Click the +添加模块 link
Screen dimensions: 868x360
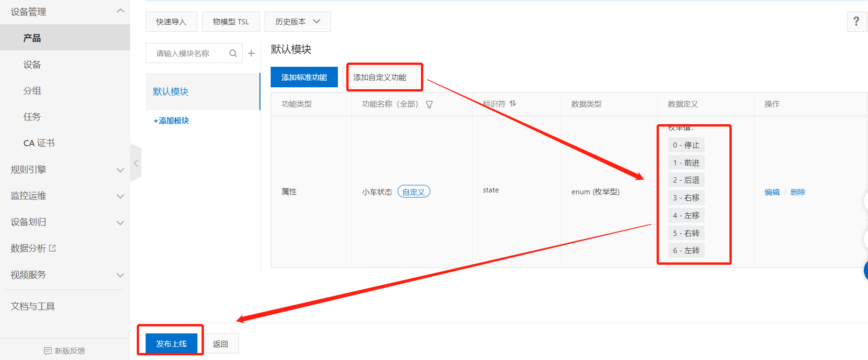click(171, 120)
